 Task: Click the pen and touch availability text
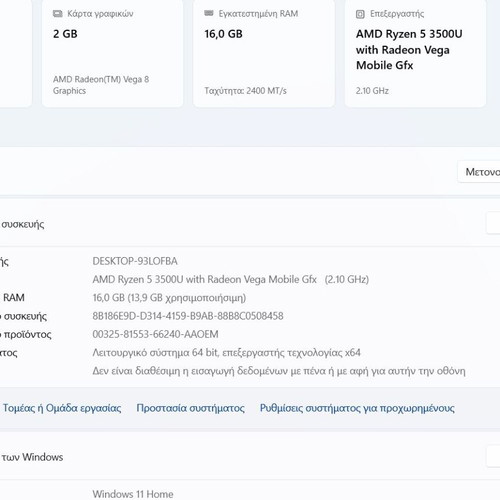coord(279,371)
